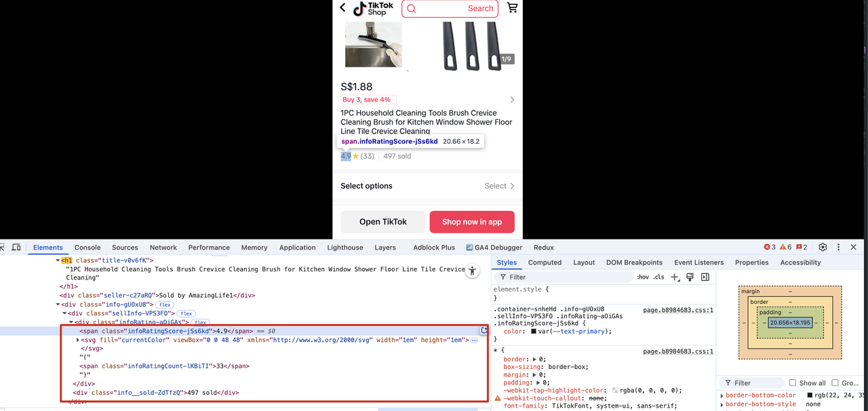Close the DevTools panel

click(854, 248)
